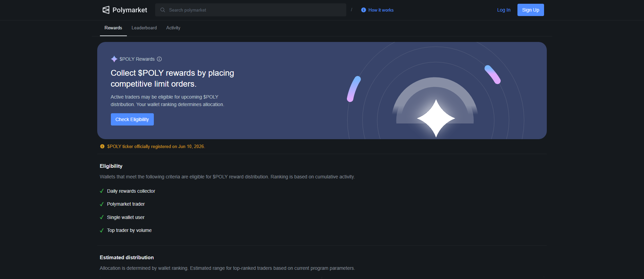Click the Top trader by volume checkmark
This screenshot has height=279, width=644.
pyautogui.click(x=102, y=230)
